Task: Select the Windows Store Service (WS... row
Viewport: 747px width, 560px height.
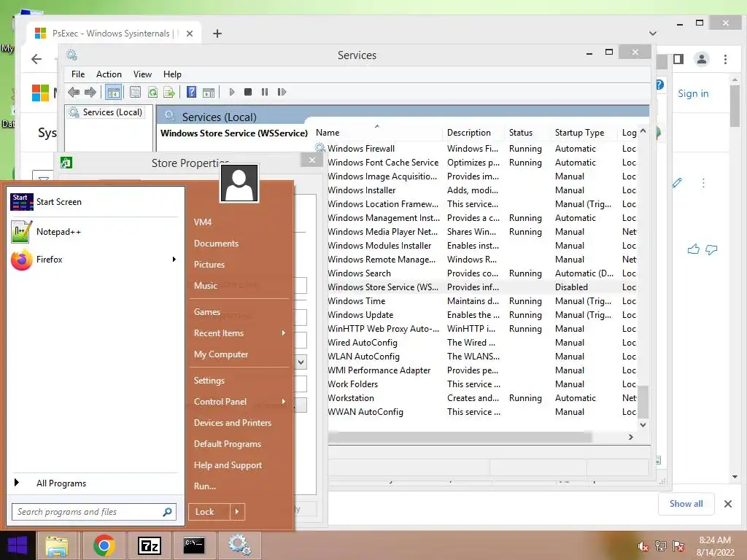Action: 481,287
